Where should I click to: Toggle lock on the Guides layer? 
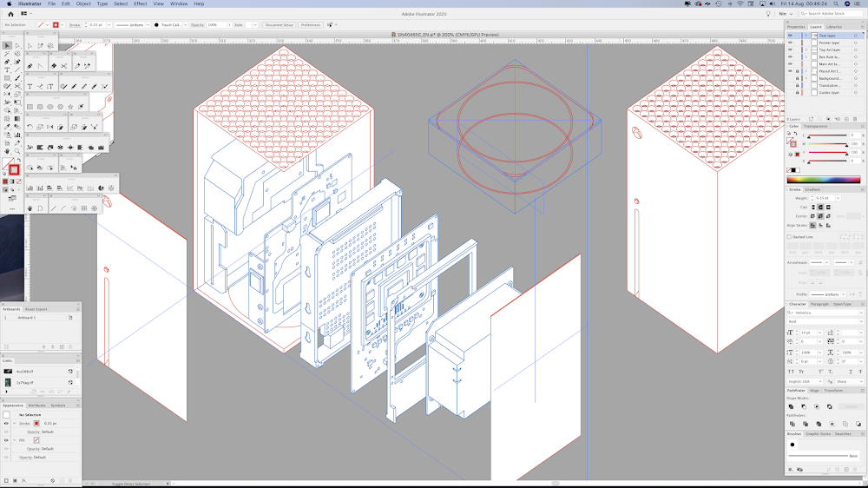pos(797,93)
